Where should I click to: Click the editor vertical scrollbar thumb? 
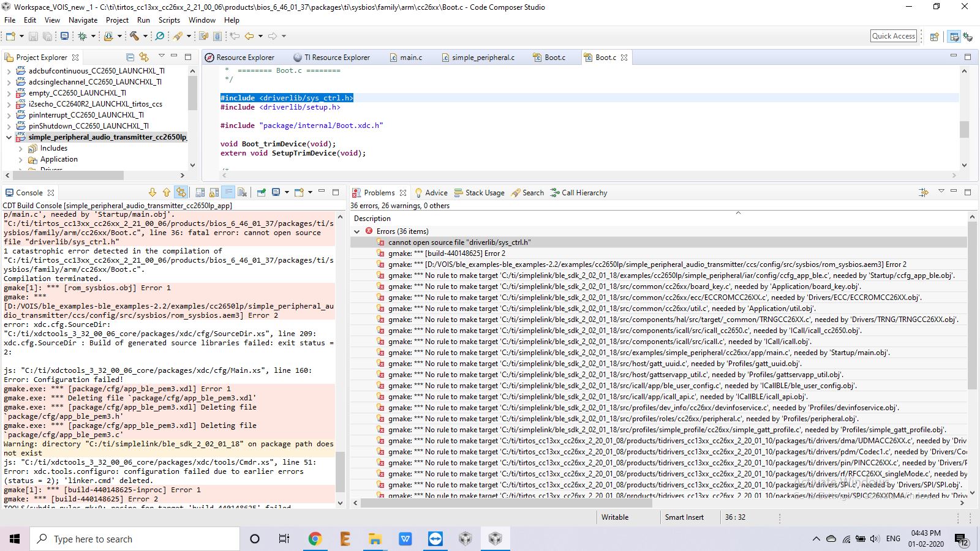click(964, 129)
